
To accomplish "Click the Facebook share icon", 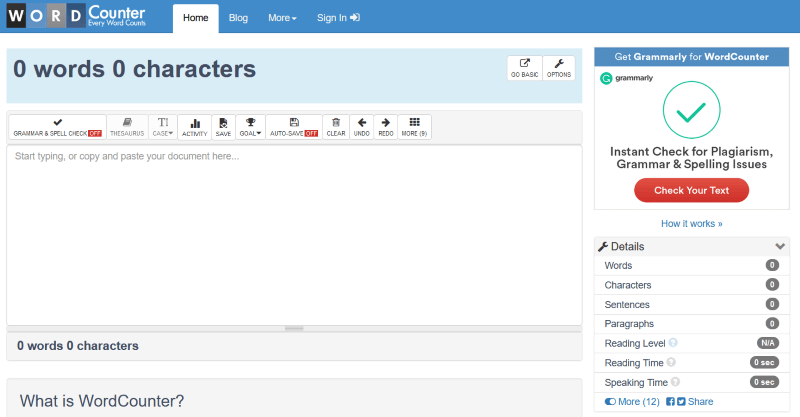I will 670,402.
